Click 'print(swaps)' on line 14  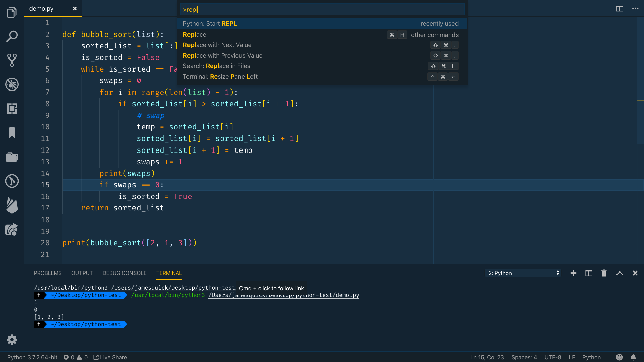coord(127,174)
